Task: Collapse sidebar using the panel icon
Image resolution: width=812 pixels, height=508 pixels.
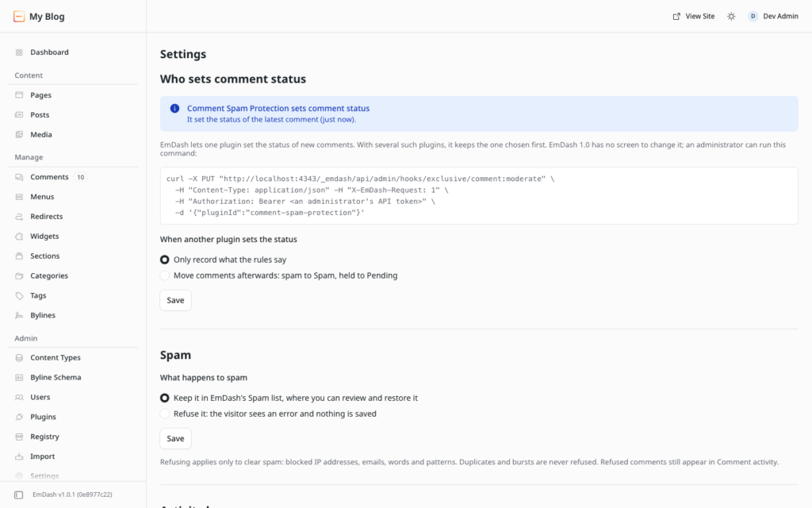Action: coord(19,495)
